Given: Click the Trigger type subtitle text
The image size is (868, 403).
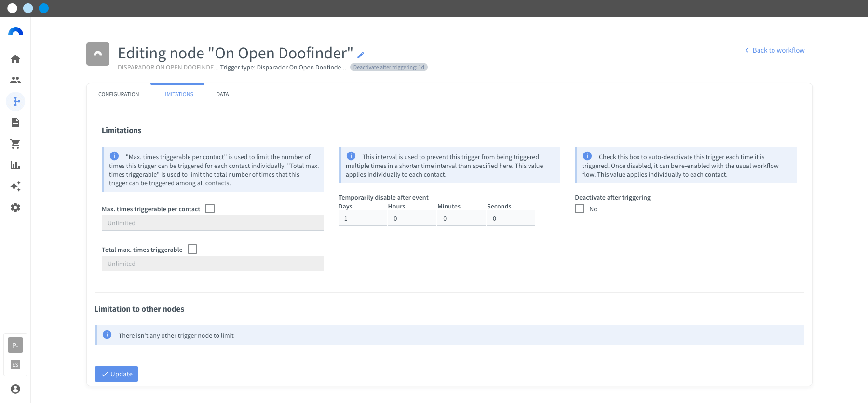Looking at the screenshot, I should (283, 67).
